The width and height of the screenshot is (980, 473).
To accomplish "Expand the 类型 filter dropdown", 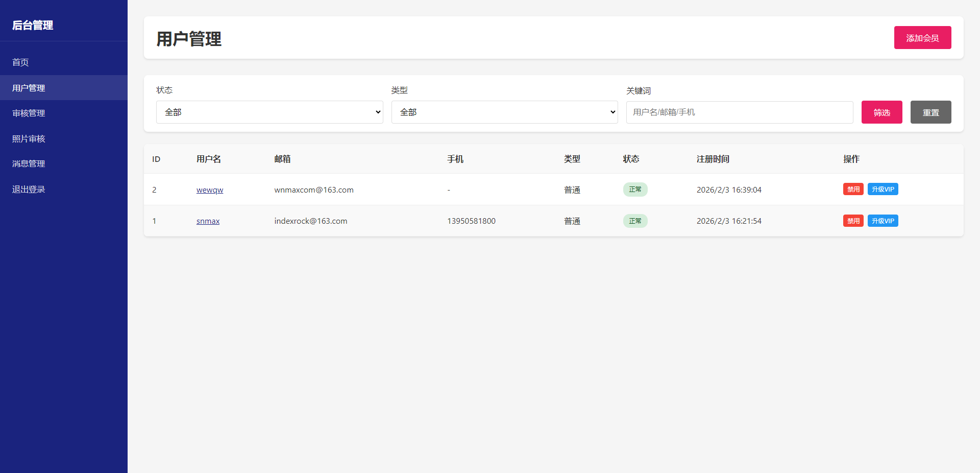I will tap(504, 112).
